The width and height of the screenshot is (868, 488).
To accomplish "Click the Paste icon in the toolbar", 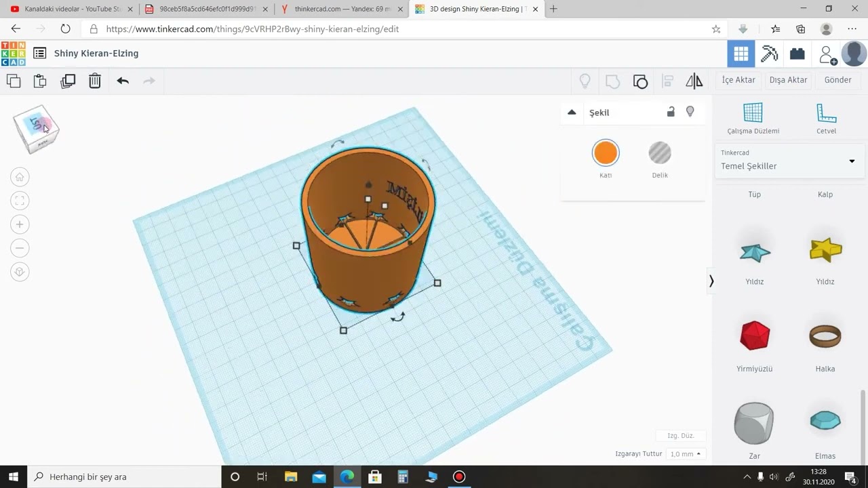I will coord(40,81).
